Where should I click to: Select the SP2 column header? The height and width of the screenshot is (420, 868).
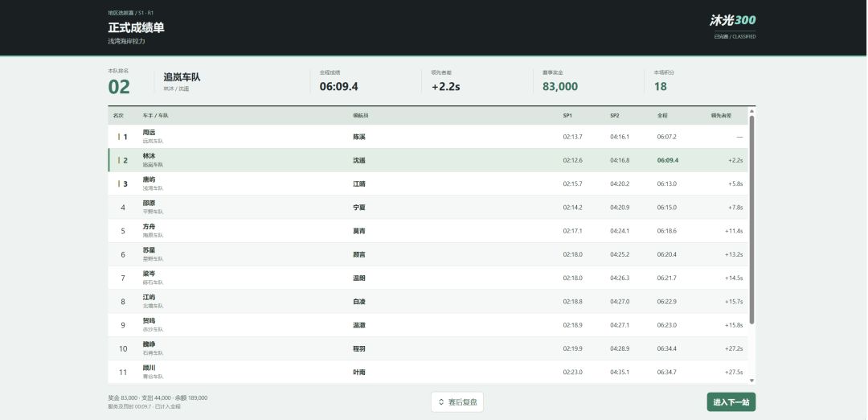(x=615, y=116)
